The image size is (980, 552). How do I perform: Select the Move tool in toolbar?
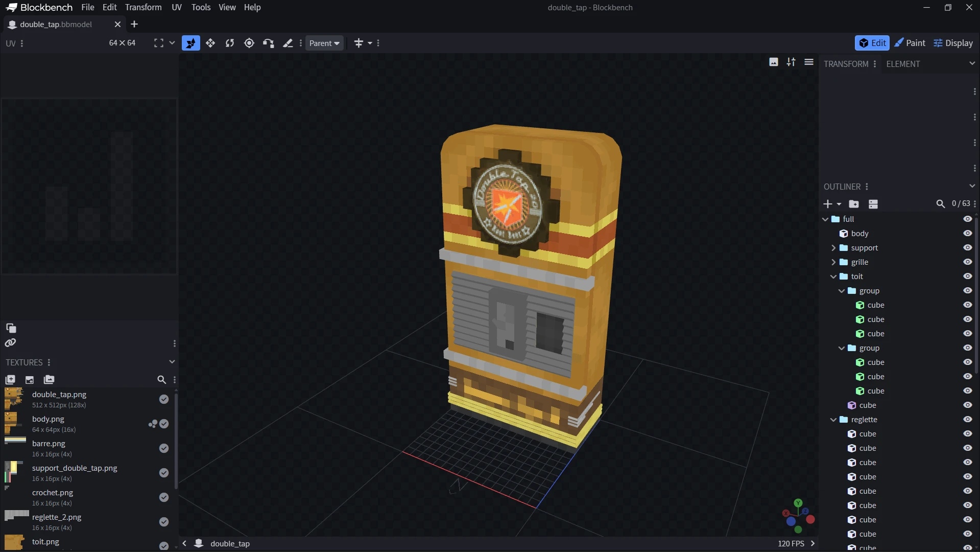pyautogui.click(x=191, y=43)
